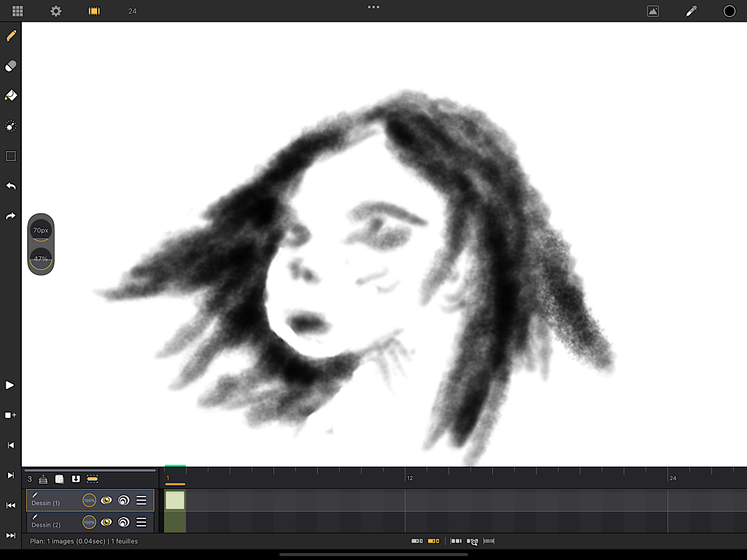Choose the paint bucket fill tool
Image resolution: width=747 pixels, height=560 pixels.
pyautogui.click(x=11, y=96)
